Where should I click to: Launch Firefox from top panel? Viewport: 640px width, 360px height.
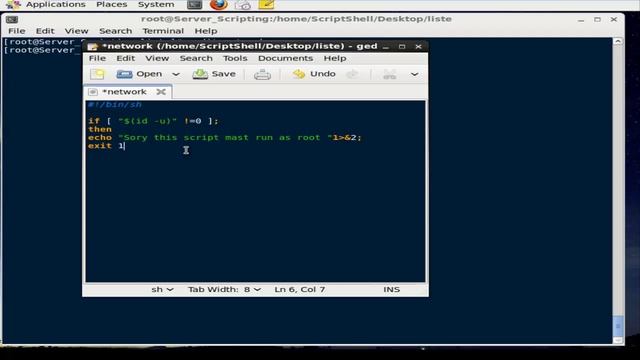[x=219, y=5]
